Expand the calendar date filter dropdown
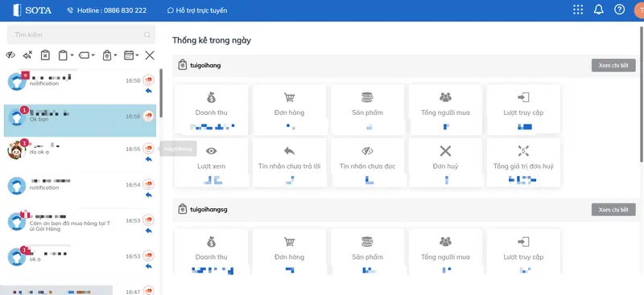 131,55
